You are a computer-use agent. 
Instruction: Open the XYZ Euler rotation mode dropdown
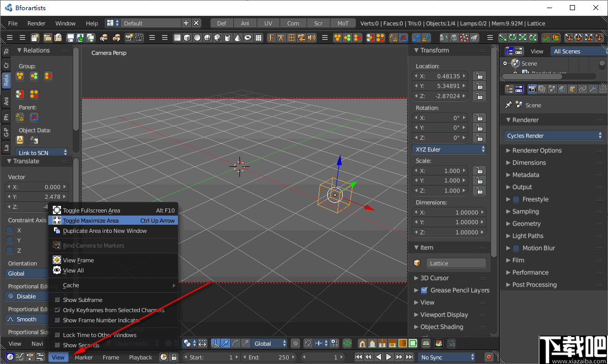click(x=449, y=148)
